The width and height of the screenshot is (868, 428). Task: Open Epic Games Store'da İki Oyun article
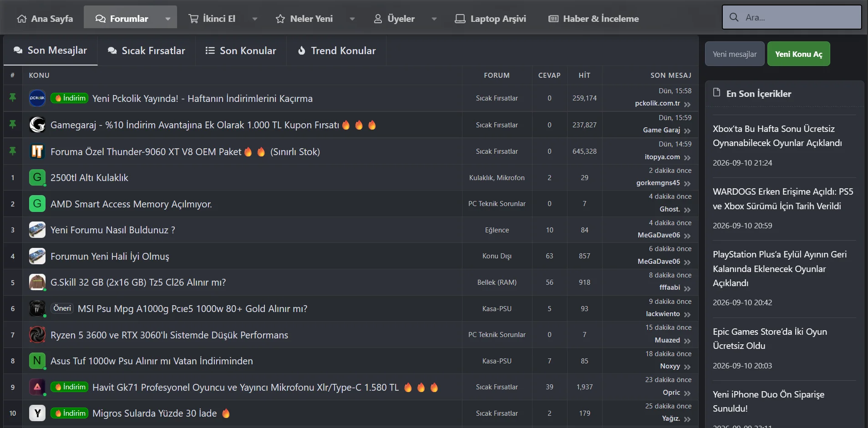tap(770, 339)
